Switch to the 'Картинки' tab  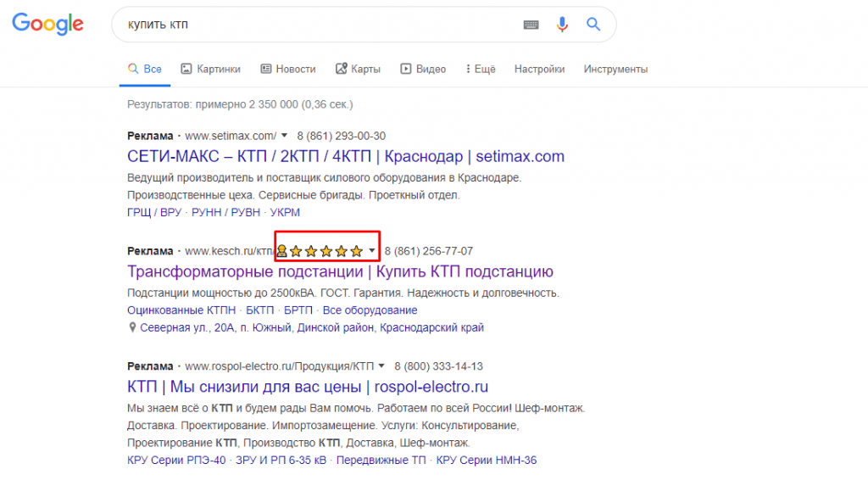tap(211, 70)
